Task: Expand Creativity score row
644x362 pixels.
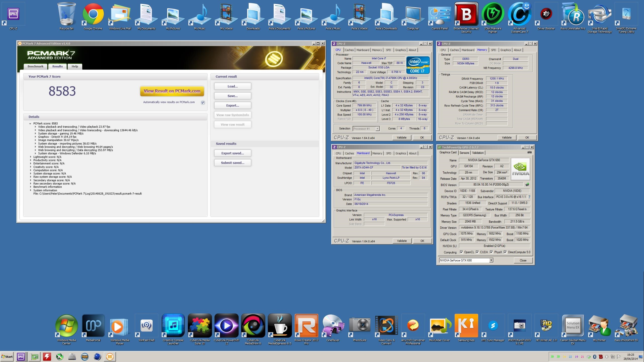Action: pyautogui.click(x=31, y=167)
